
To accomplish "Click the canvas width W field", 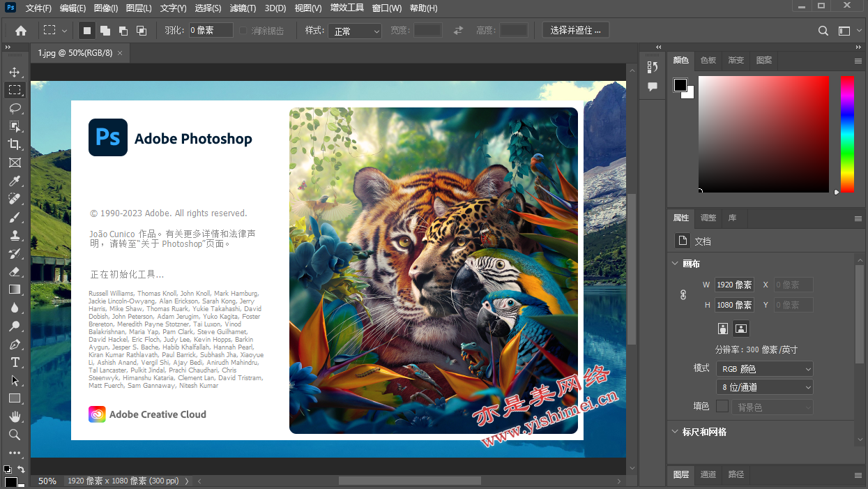I will point(734,285).
